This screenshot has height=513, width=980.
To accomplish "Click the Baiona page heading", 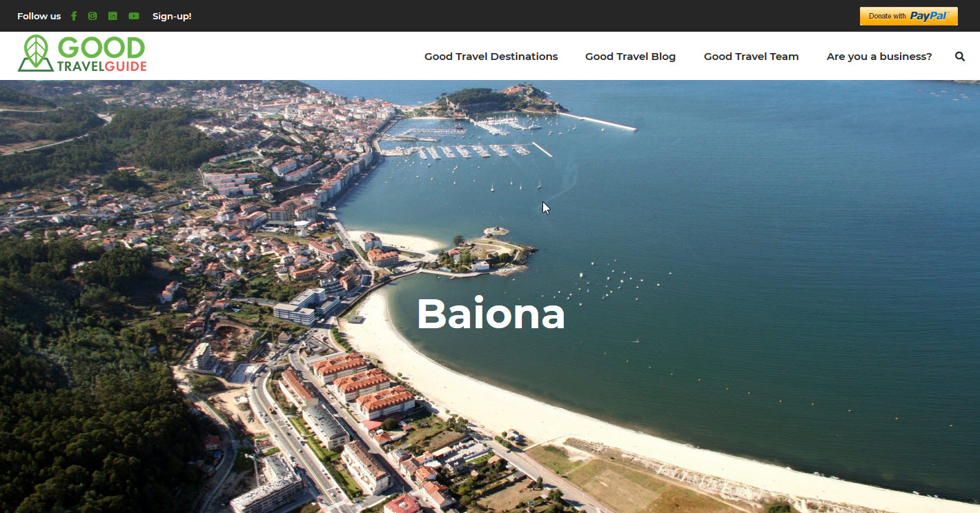I will (491, 314).
